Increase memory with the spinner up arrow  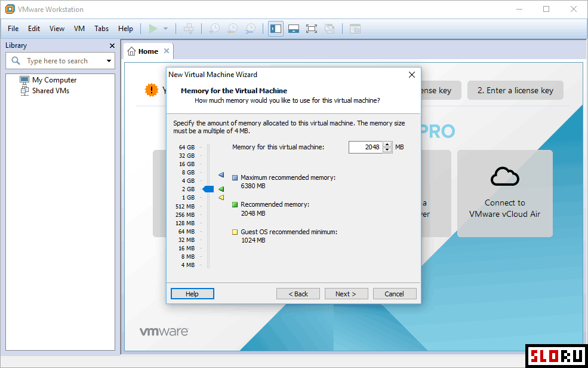pyautogui.click(x=387, y=144)
